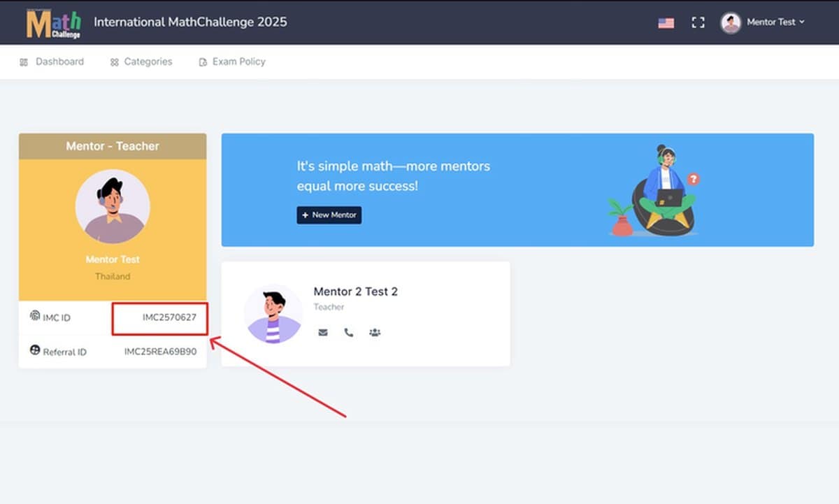
Task: Click the profile picture in the Mentor - Teacher card
Action: 113,206
